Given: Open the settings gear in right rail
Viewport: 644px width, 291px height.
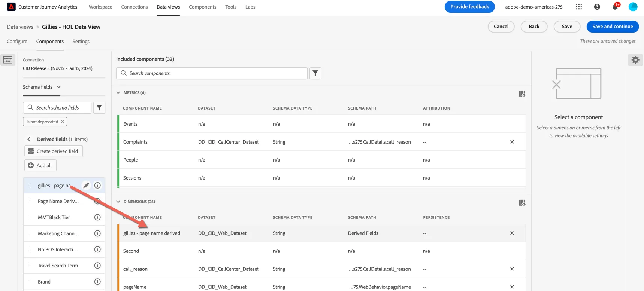Looking at the screenshot, I should click(x=635, y=60).
